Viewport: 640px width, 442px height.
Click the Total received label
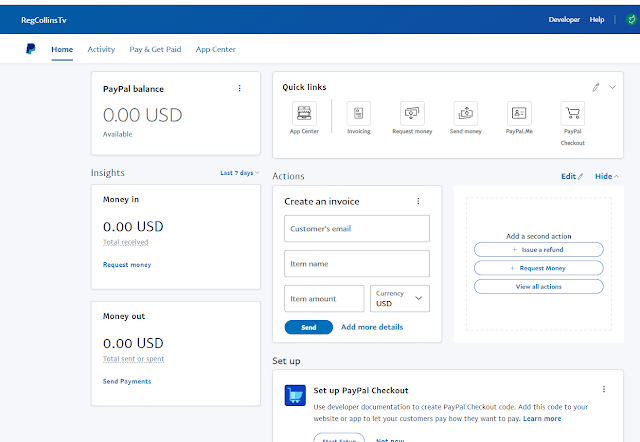pyautogui.click(x=125, y=242)
